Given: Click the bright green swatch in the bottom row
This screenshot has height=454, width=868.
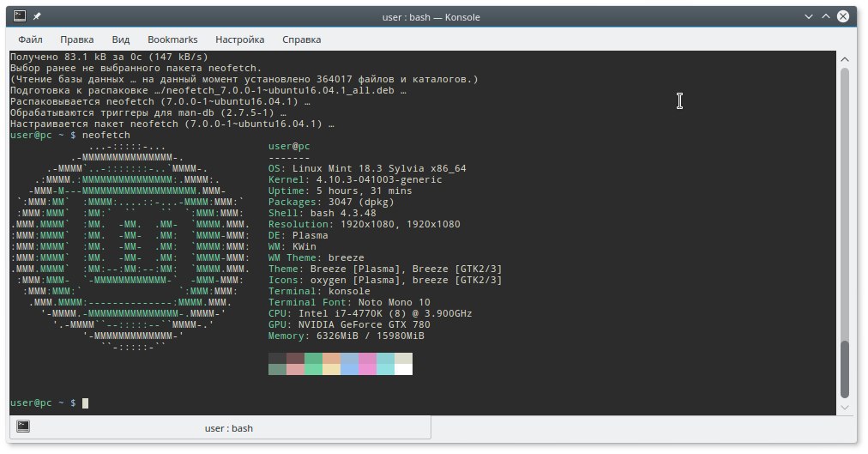Looking at the screenshot, I should tap(313, 369).
